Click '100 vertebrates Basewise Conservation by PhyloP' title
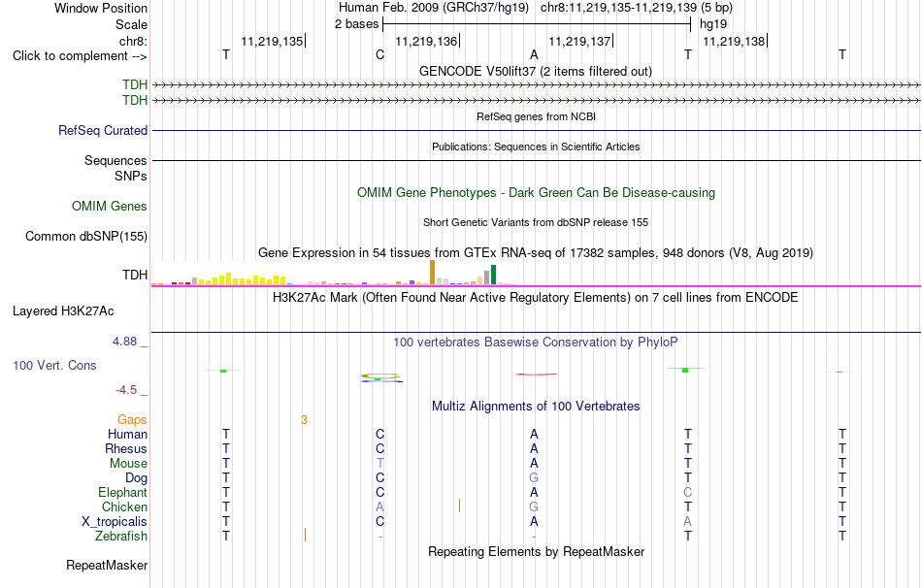922x588 pixels. click(x=536, y=343)
